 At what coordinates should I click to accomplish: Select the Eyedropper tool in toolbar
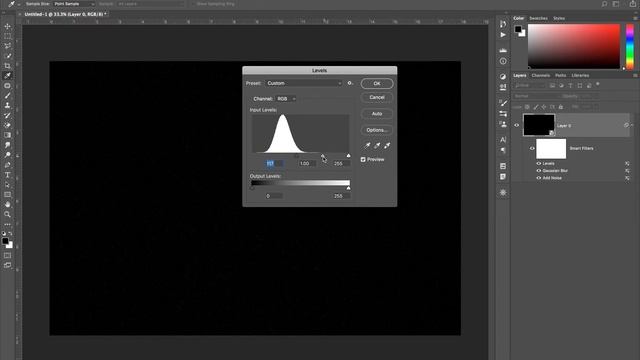click(x=7, y=76)
